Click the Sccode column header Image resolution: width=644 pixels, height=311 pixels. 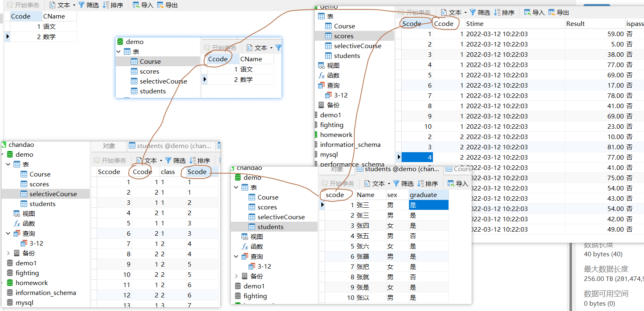pyautogui.click(x=114, y=172)
